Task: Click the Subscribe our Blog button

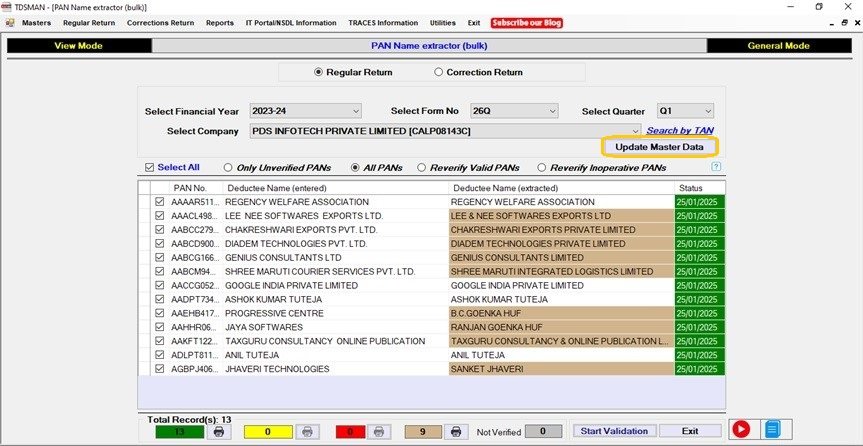Action: 527,23
